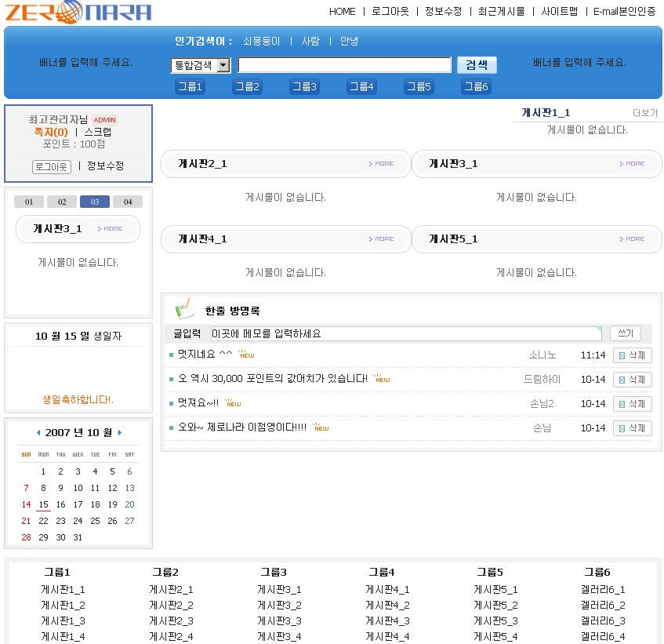Open 갤러리6_1 in the footer sitemap
This screenshot has width=664, height=644.
603,590
